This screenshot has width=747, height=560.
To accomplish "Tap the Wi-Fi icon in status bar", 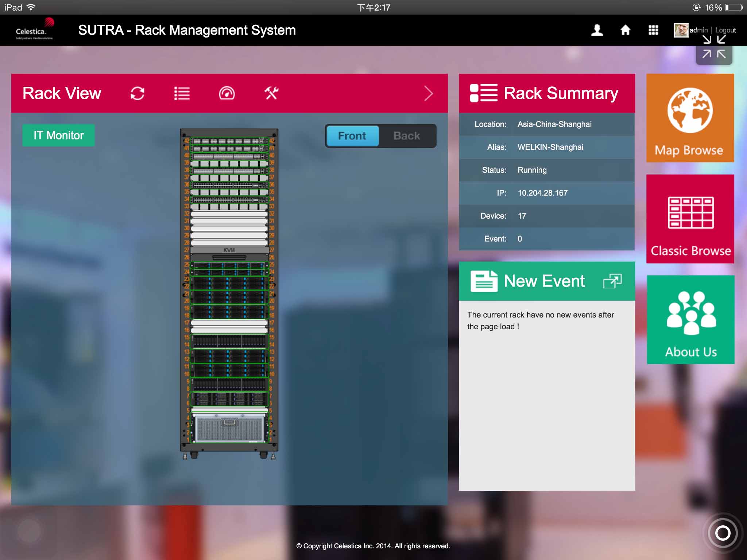I will click(31, 7).
